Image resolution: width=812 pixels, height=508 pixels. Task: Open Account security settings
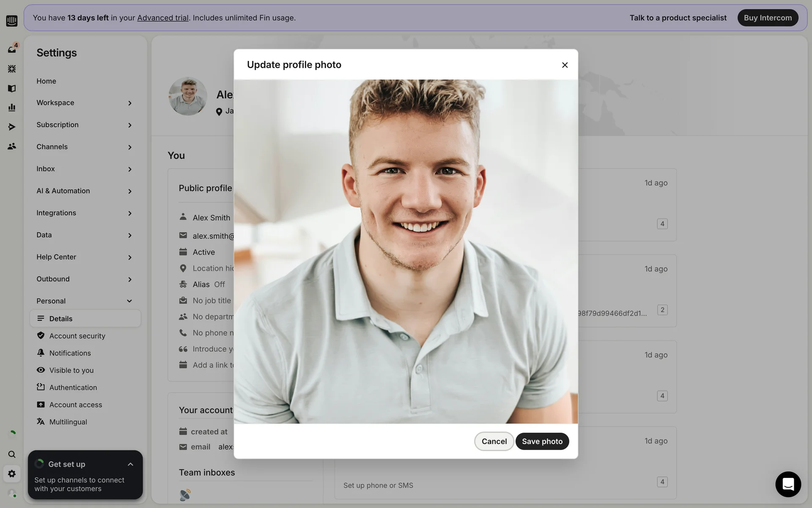77,336
